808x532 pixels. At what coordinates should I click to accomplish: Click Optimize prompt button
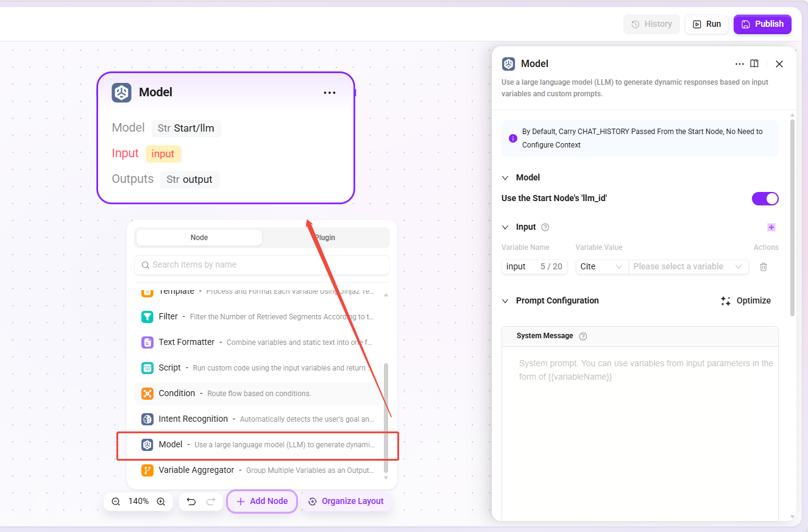[x=746, y=301]
